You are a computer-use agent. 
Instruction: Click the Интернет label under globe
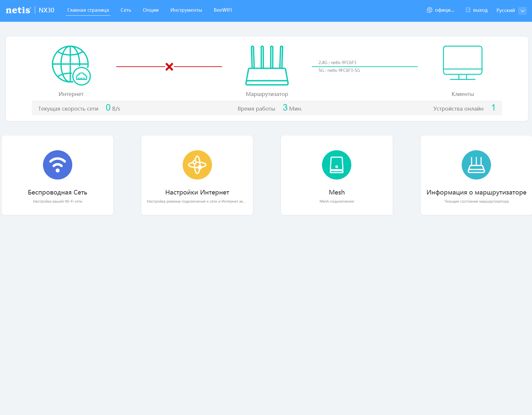71,94
